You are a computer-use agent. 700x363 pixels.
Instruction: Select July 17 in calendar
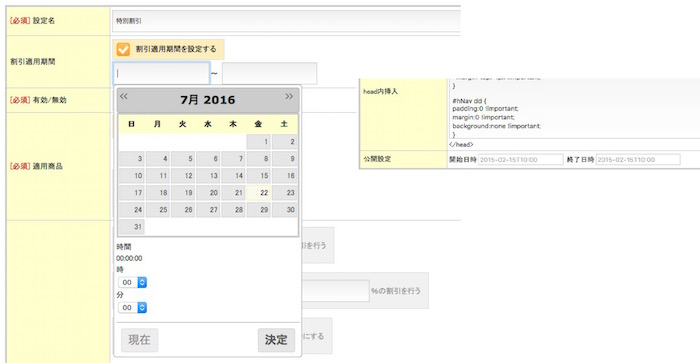[132, 193]
